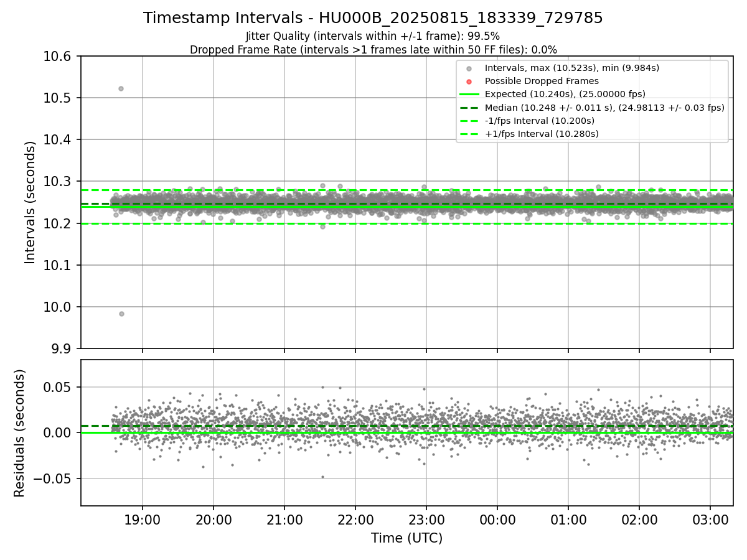Click the gray dot marker beside the Intervals legend entry
The width and height of the screenshot is (747, 560).
click(x=469, y=68)
